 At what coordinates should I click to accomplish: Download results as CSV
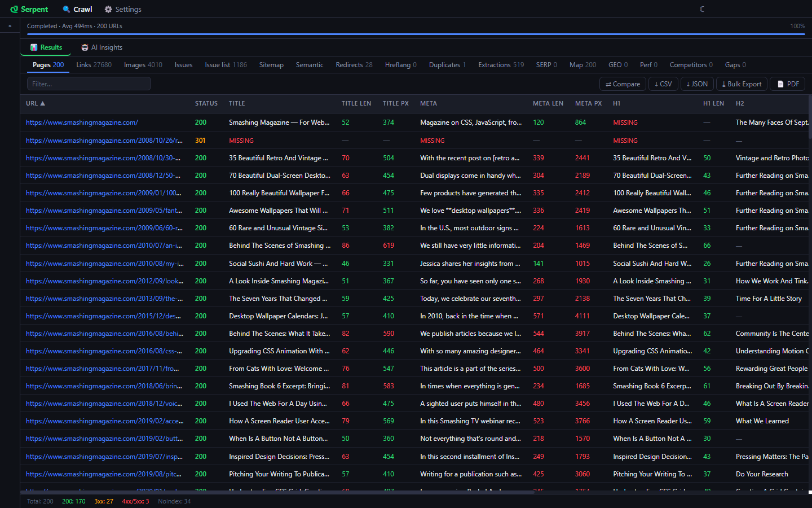pos(663,84)
